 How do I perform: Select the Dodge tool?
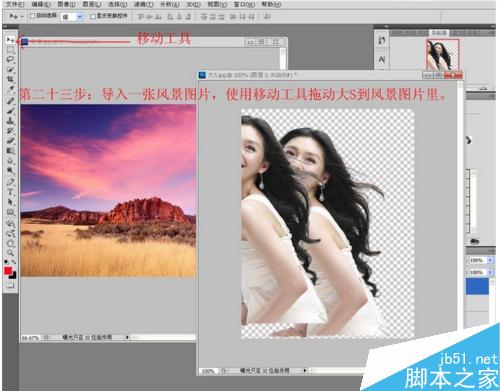point(10,171)
